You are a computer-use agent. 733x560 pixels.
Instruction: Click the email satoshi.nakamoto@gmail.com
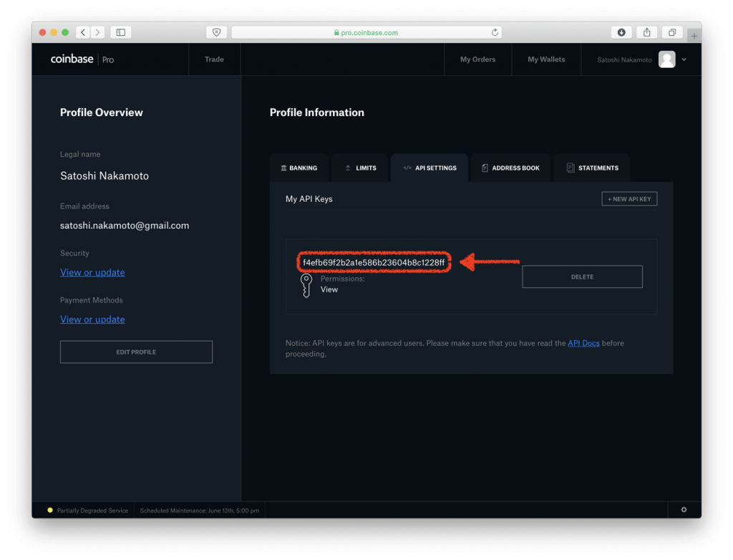[125, 226]
